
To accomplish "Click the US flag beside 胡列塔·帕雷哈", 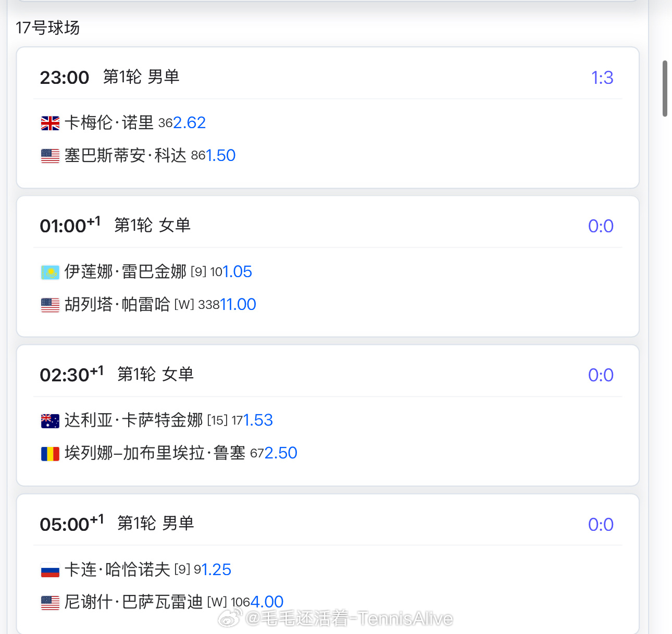I will click(50, 305).
